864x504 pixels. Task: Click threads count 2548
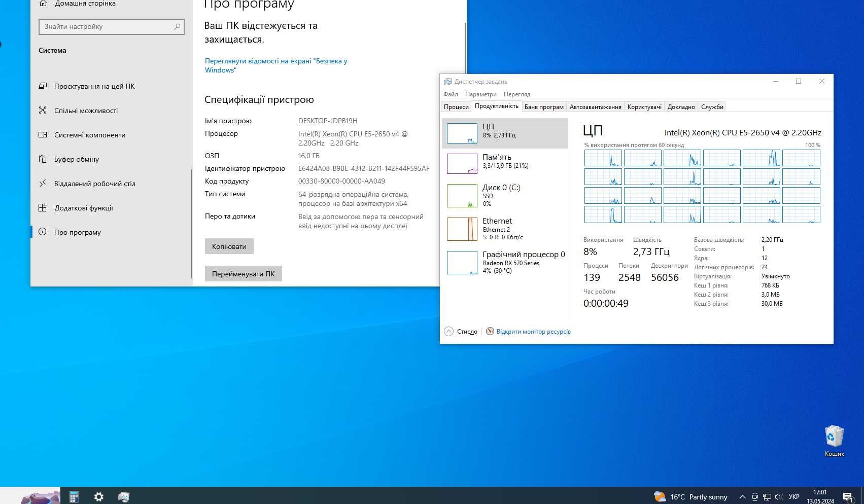(x=629, y=277)
